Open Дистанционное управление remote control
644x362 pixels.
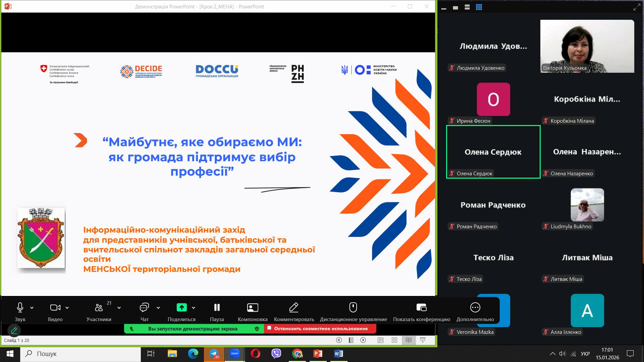353,307
